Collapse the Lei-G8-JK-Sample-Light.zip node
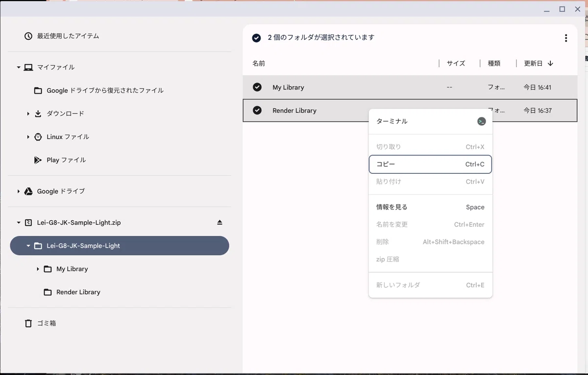Viewport: 588px width, 375px height. [19, 223]
